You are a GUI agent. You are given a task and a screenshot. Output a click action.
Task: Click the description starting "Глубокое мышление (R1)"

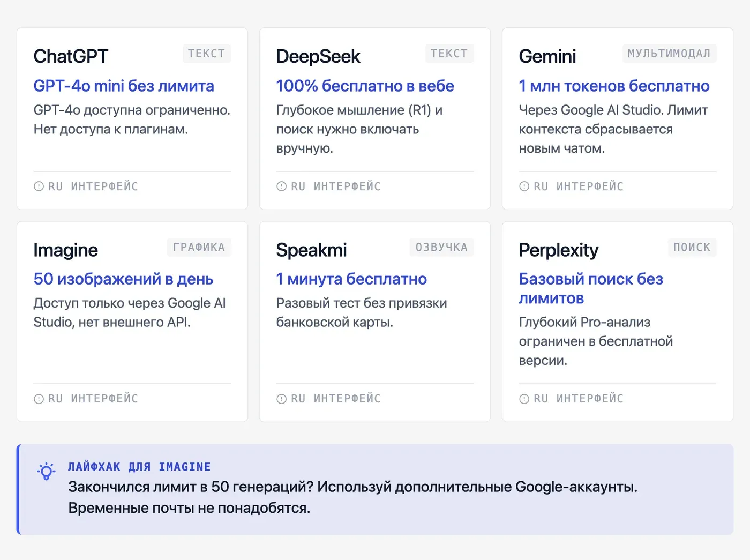click(359, 129)
